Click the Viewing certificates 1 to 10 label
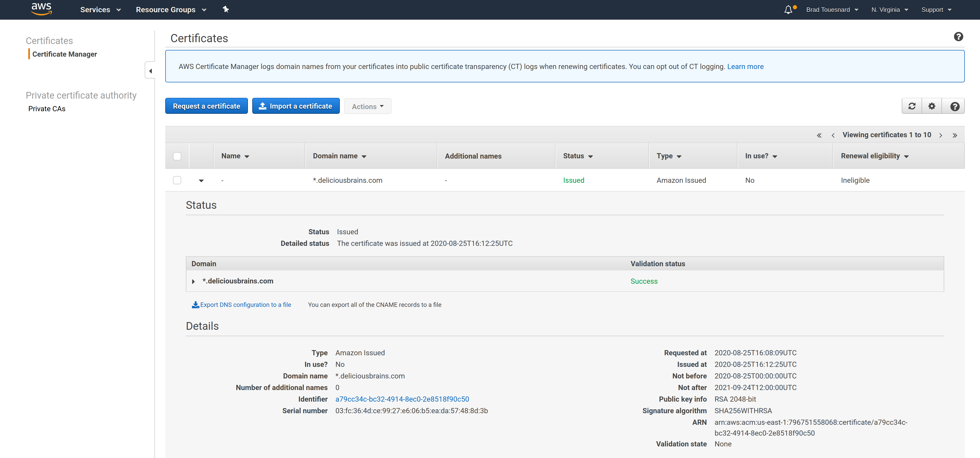This screenshot has height=458, width=980. 887,135
